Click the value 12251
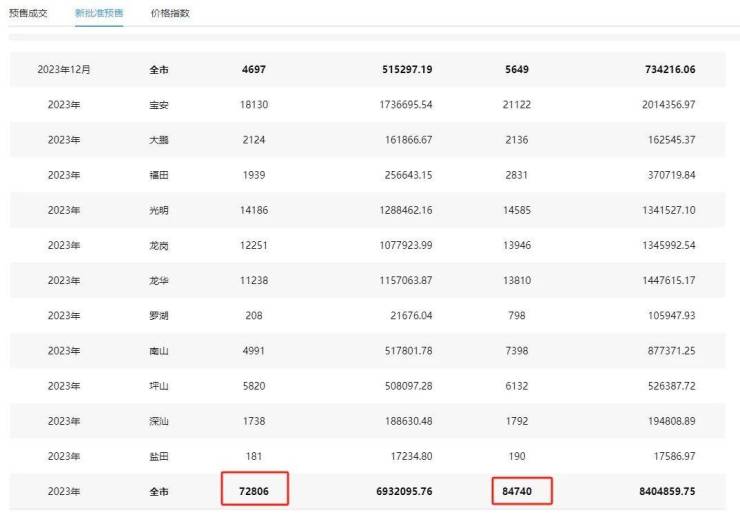The height and width of the screenshot is (515, 740). 254,245
